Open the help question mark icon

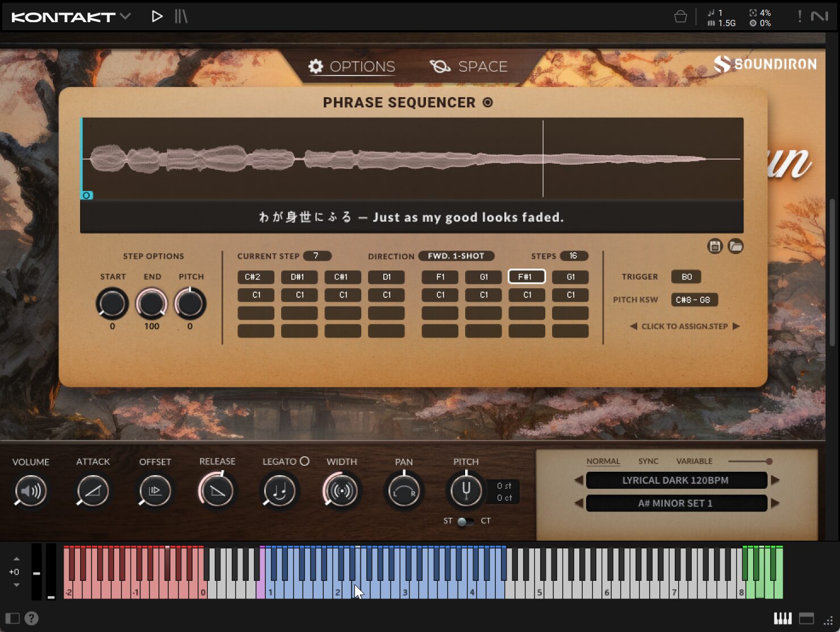tap(32, 618)
